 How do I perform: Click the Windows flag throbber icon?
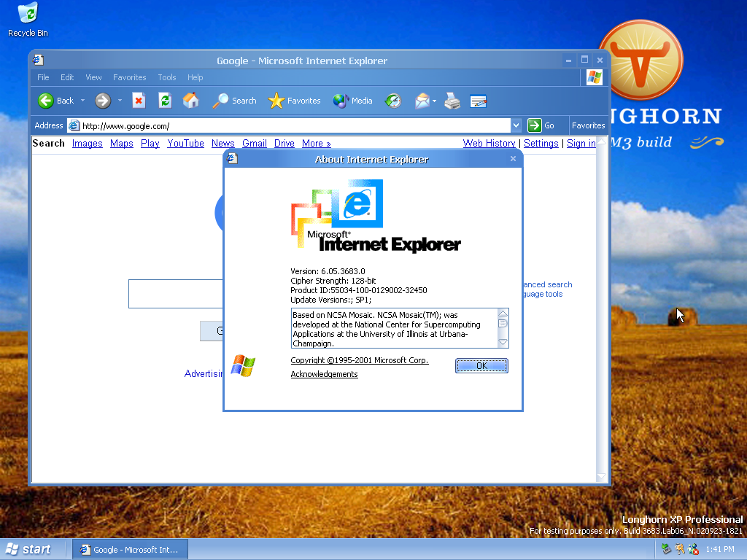point(594,77)
